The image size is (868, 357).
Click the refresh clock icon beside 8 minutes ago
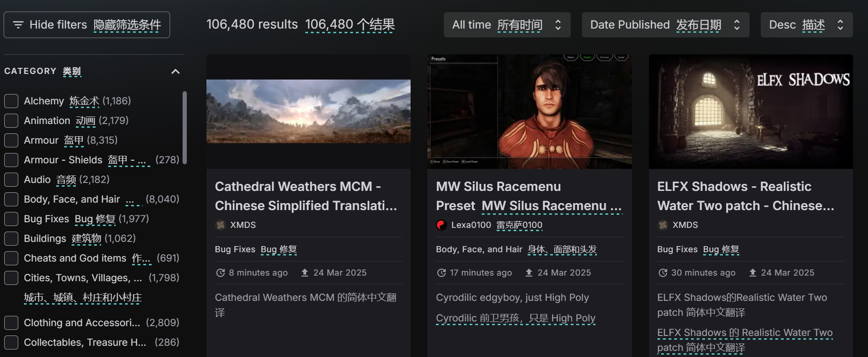pyautogui.click(x=221, y=273)
